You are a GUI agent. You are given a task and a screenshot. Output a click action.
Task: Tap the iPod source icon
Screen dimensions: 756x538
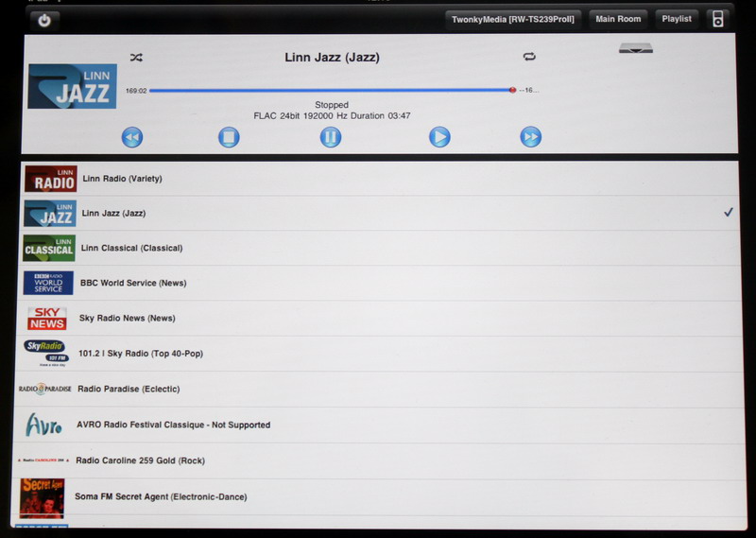718,19
